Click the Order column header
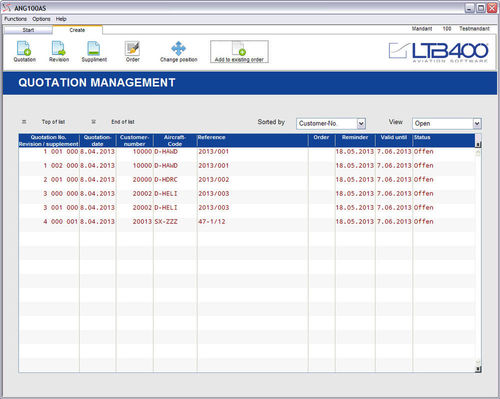The height and width of the screenshot is (399, 500). coord(321,141)
